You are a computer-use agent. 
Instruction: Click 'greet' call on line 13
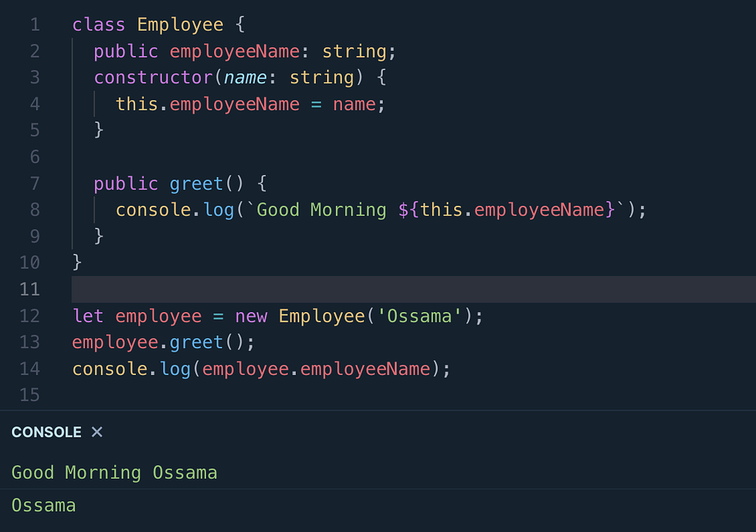196,342
